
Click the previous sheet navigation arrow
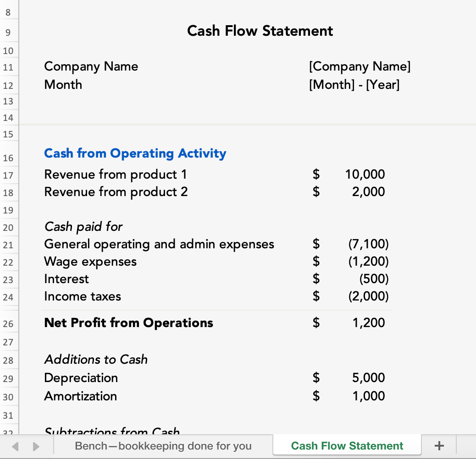tap(16, 446)
